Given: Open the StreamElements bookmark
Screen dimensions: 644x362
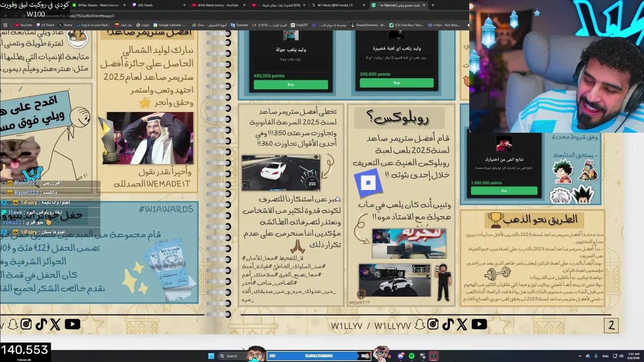Looking at the screenshot, I should click(368, 25).
